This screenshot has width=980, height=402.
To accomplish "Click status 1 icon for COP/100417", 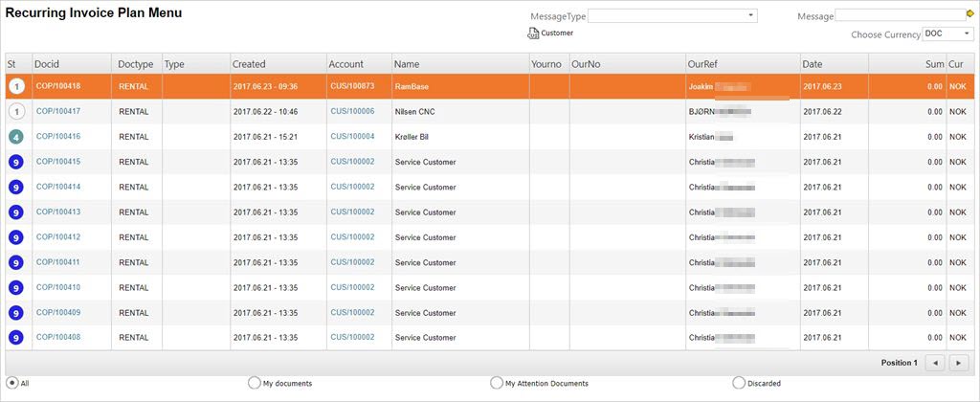I will click(17, 111).
